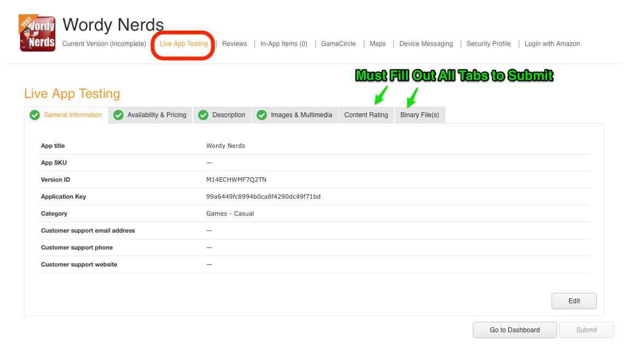Viewport: 644px width, 347px height.
Task: Click the Application Key value 99a6449fc8994b0ca8f4290dc49f71bd
Action: [263, 196]
